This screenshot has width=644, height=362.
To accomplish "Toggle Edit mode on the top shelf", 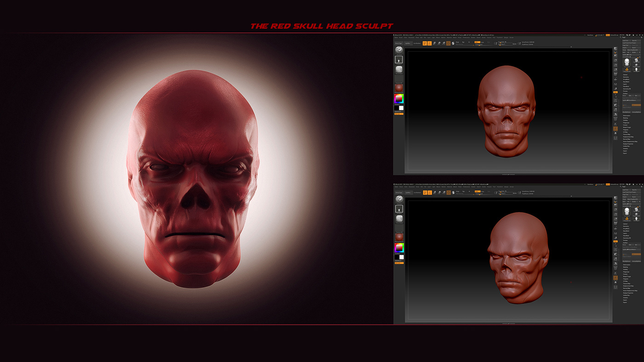I will [425, 43].
